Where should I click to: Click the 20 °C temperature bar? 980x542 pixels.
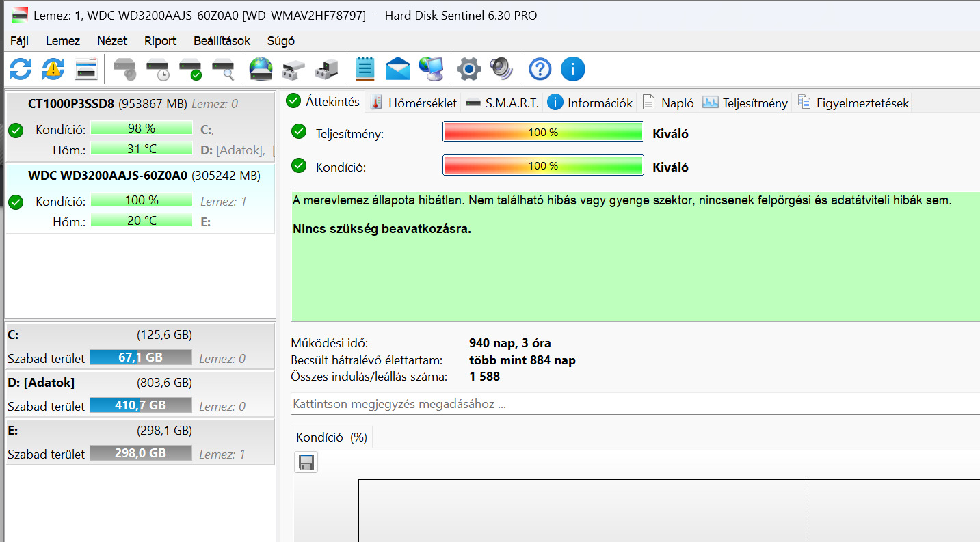142,221
